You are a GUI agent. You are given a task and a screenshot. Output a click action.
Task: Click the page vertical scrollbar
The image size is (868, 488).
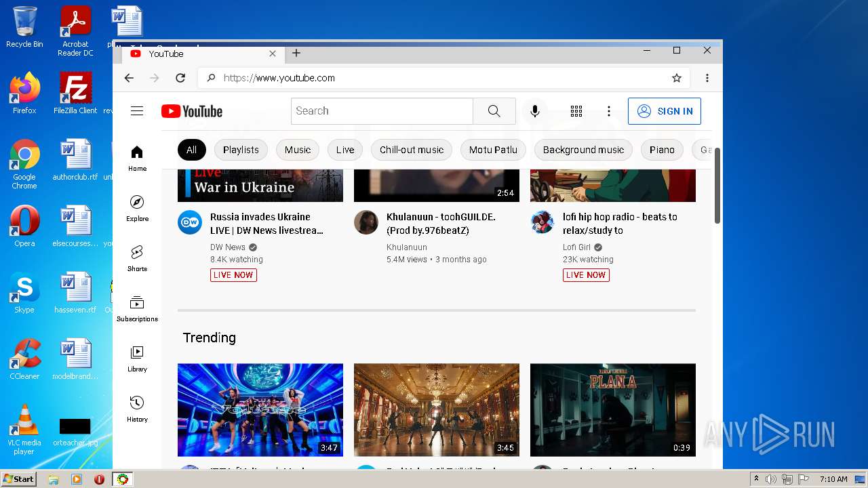click(717, 185)
